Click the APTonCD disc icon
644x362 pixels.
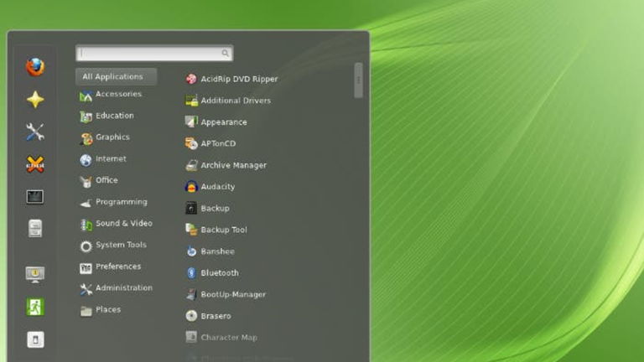pyautogui.click(x=191, y=143)
